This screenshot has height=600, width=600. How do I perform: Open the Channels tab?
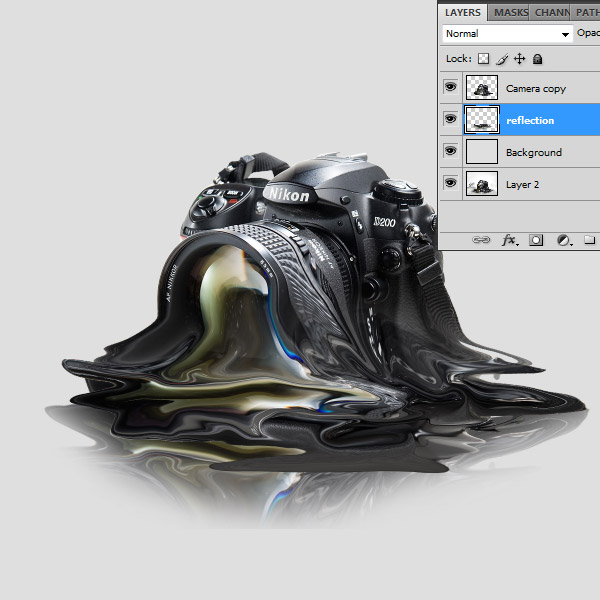click(x=550, y=13)
